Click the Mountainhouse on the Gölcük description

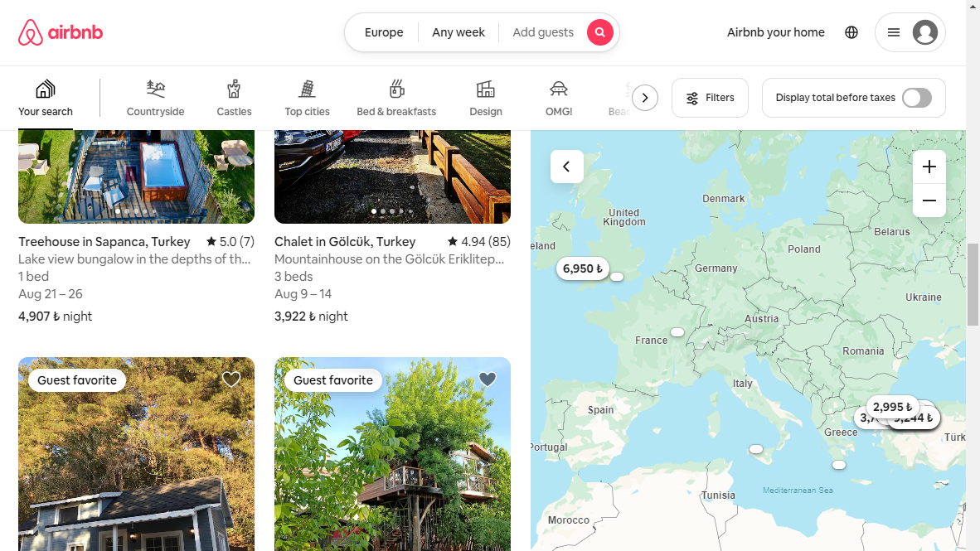pyautogui.click(x=390, y=259)
